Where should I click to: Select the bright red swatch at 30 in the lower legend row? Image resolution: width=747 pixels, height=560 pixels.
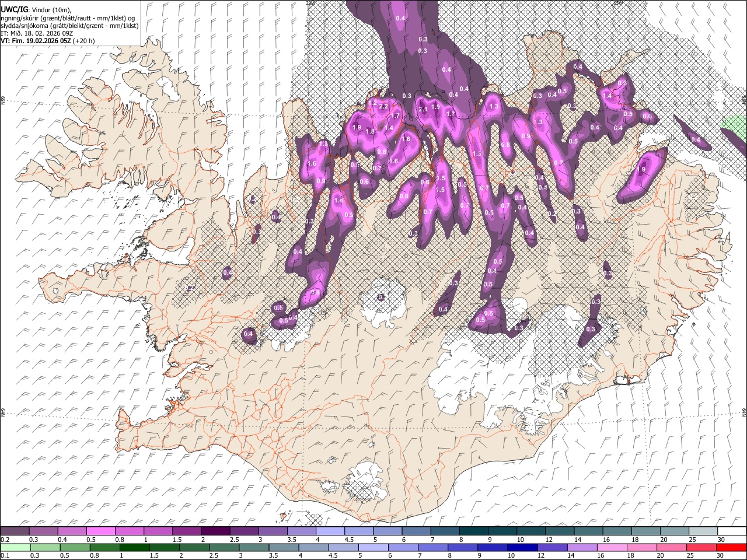click(732, 547)
